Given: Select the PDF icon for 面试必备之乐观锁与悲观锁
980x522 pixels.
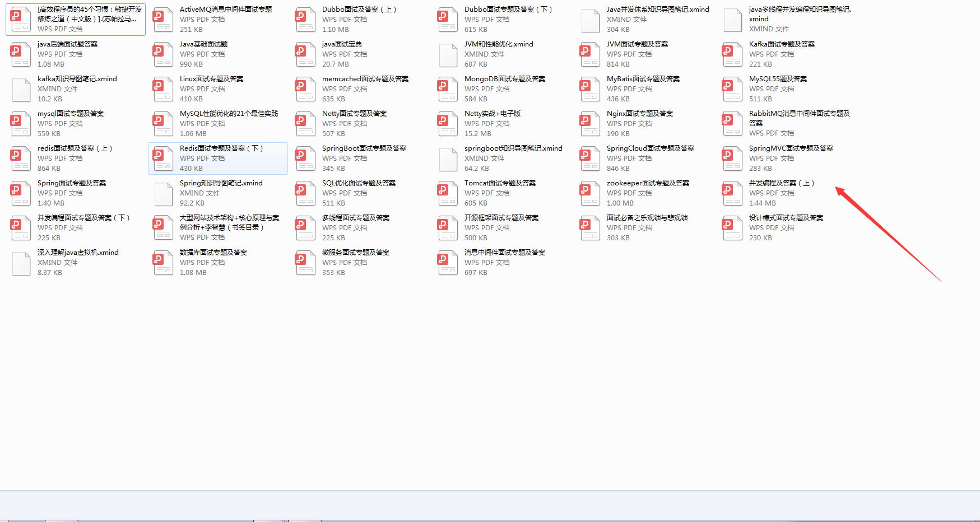Looking at the screenshot, I should click(590, 228).
